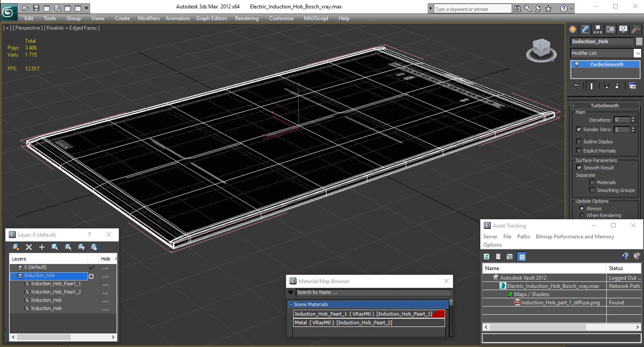Click the object color swatch beside Induction_Hob
Screen dimensions: 644x347
639,41
